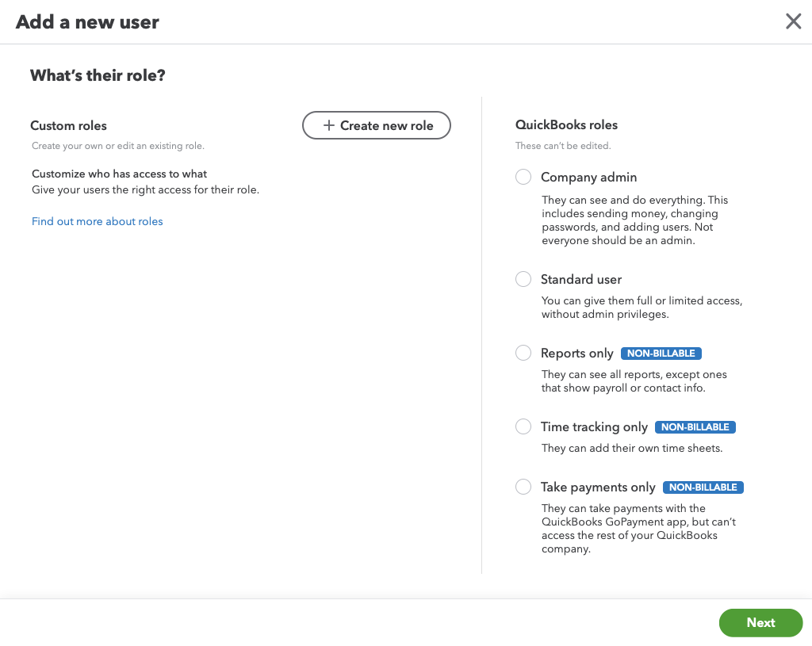812x646 pixels.
Task: Click 'Create your own or edit an existing role.'
Action: 118,146
